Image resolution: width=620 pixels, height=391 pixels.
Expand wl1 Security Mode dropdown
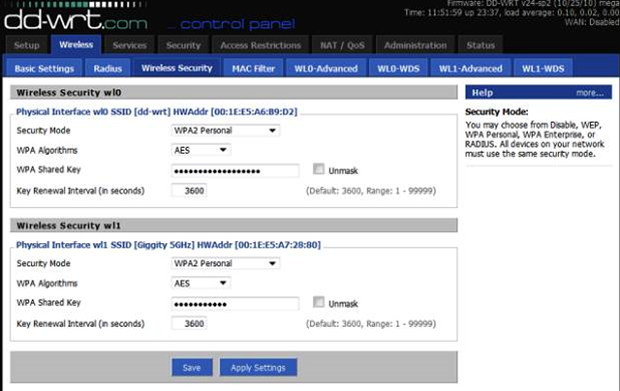click(225, 263)
